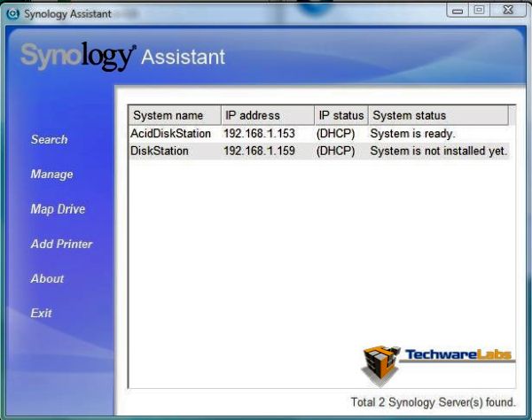
Task: Select Map Drive in the sidebar
Action: 58,209
